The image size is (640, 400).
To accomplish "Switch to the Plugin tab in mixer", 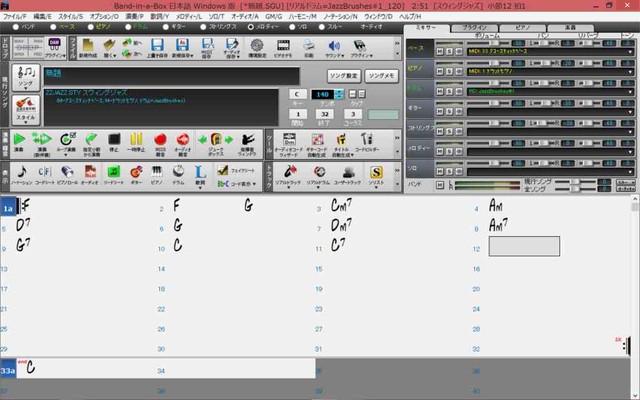I will click(x=474, y=28).
